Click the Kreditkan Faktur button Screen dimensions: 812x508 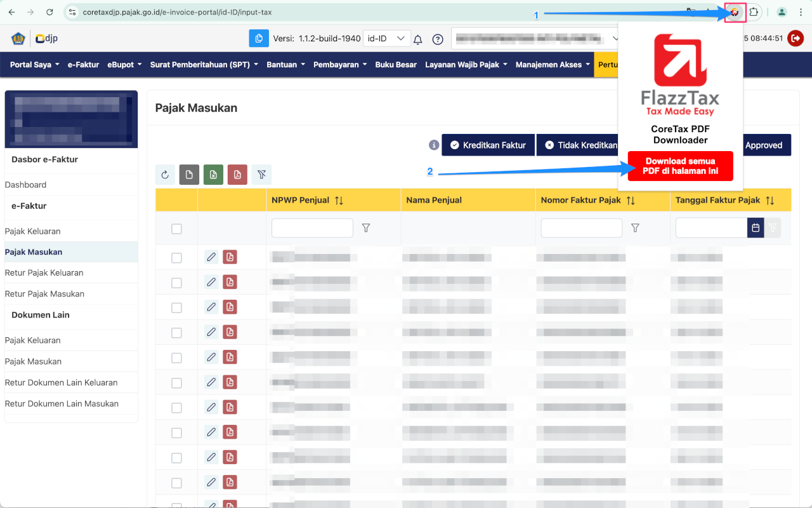click(488, 145)
